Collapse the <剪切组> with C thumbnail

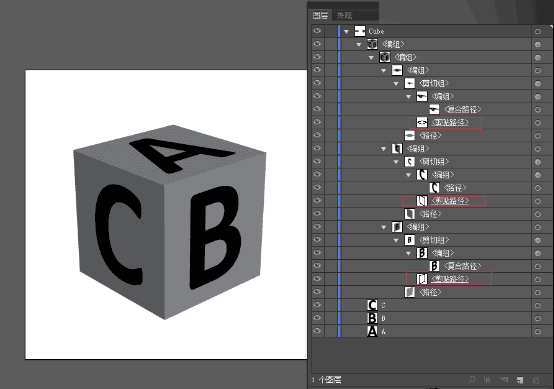click(x=396, y=162)
